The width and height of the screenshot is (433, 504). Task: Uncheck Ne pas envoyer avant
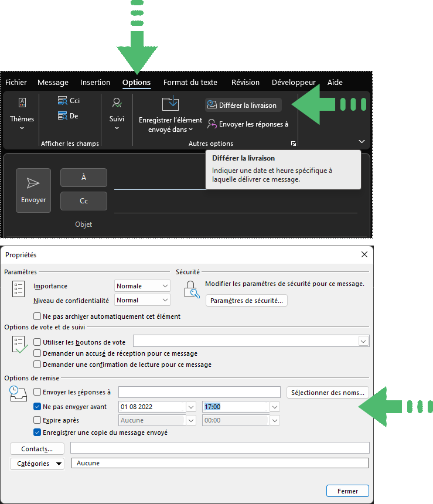37,407
